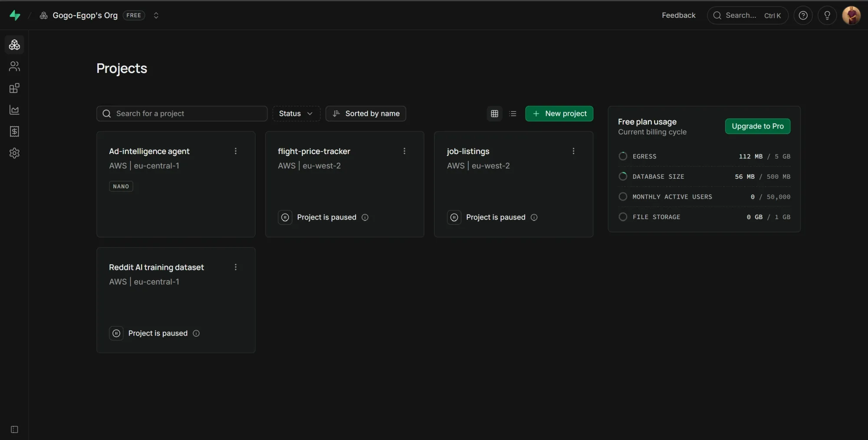This screenshot has height=440, width=868.
Task: Click the FREE plan badge
Action: coord(134,16)
